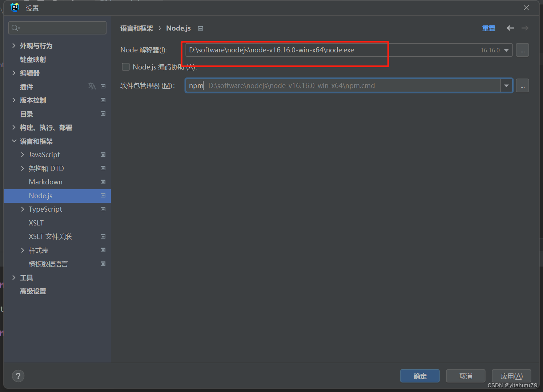Click the help question mark icon
543x392 pixels.
coord(18,376)
